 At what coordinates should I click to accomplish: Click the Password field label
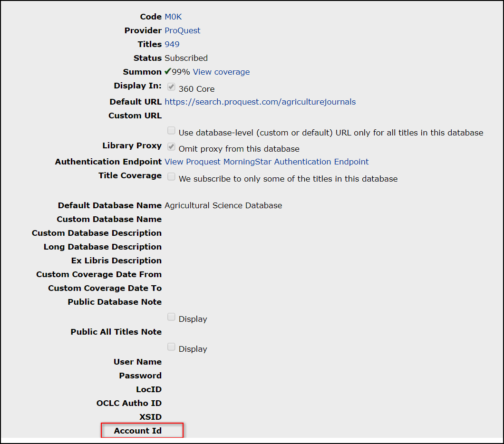[140, 376]
